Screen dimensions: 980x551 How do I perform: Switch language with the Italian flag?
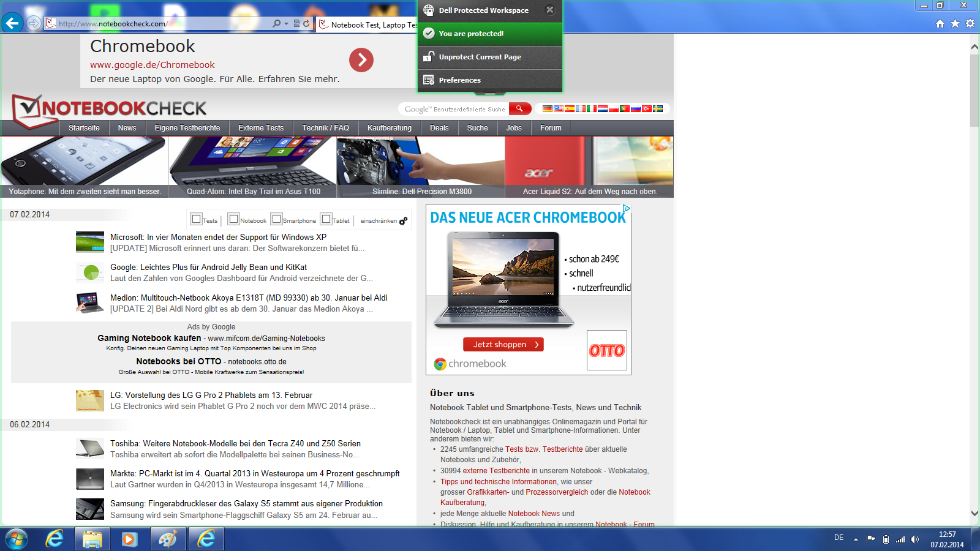[x=592, y=109]
